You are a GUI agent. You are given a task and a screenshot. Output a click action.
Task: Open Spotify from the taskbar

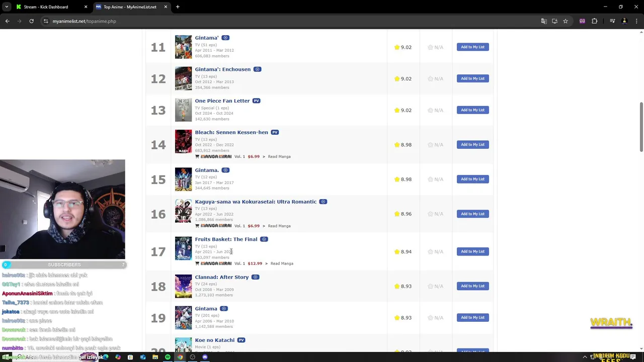168,357
